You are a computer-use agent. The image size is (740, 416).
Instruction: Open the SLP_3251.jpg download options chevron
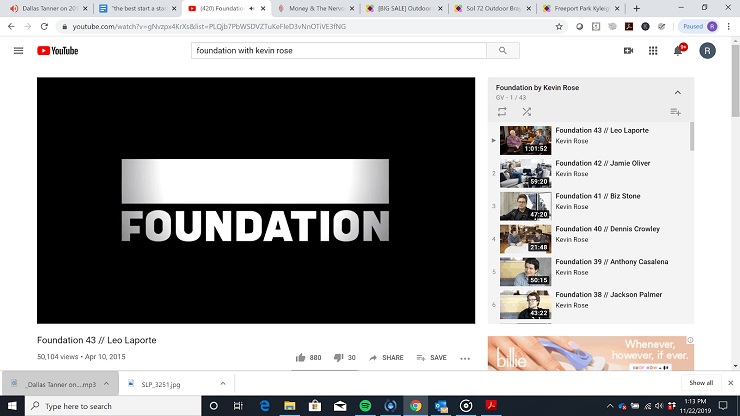223,384
